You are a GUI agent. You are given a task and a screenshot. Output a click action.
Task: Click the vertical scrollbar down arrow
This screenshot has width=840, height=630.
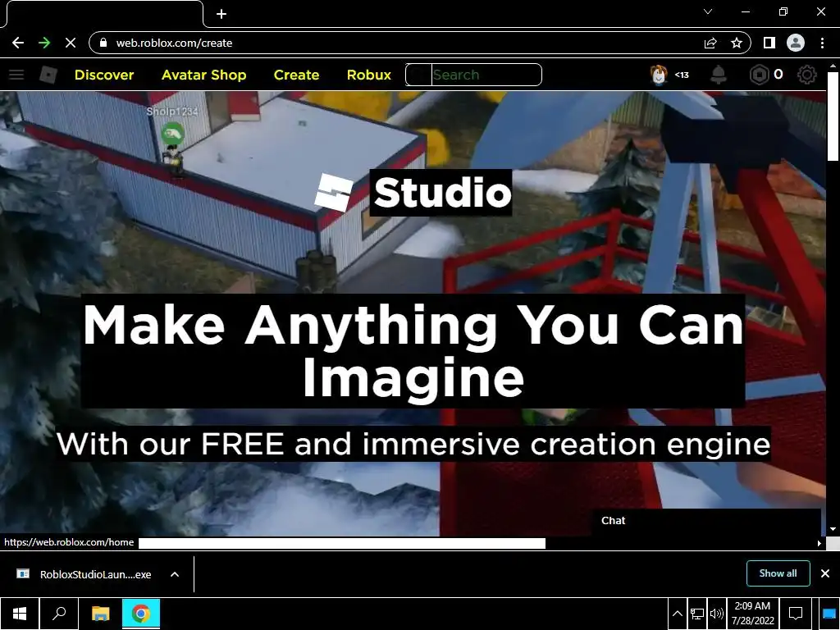click(833, 529)
